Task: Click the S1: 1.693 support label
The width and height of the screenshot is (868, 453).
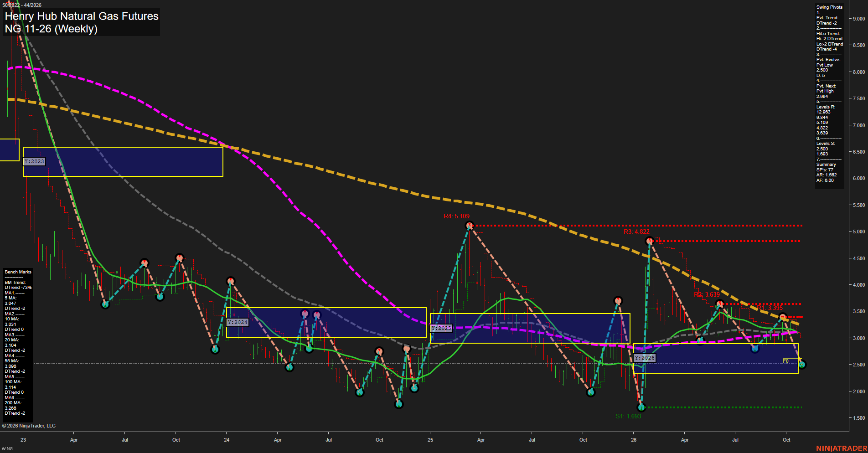Action: (x=628, y=416)
